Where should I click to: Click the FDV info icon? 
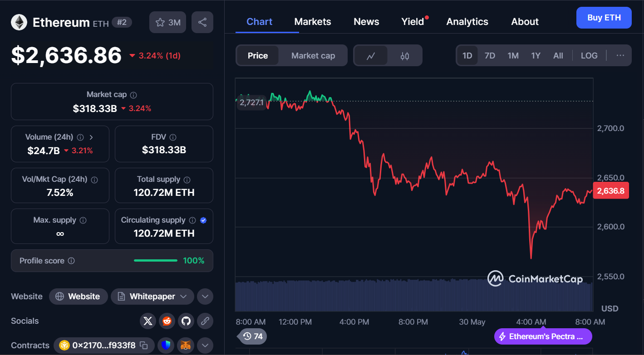click(x=173, y=137)
